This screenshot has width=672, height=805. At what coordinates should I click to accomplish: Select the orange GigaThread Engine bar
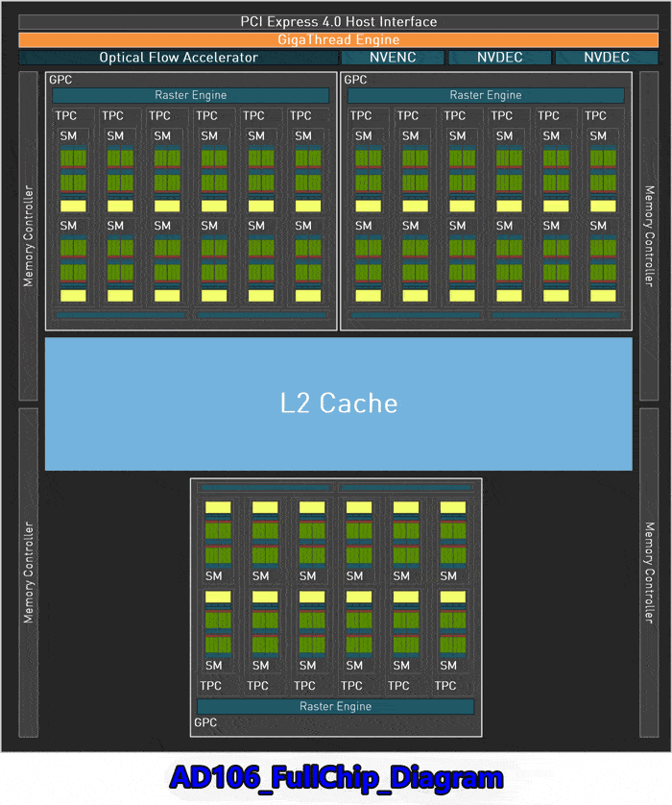pos(338,39)
